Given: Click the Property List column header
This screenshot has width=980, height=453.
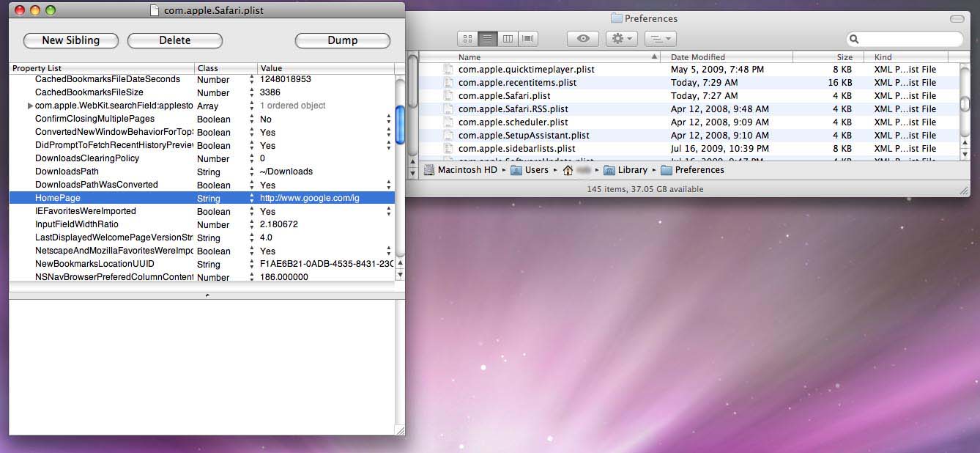Looking at the screenshot, I should pyautogui.click(x=102, y=68).
